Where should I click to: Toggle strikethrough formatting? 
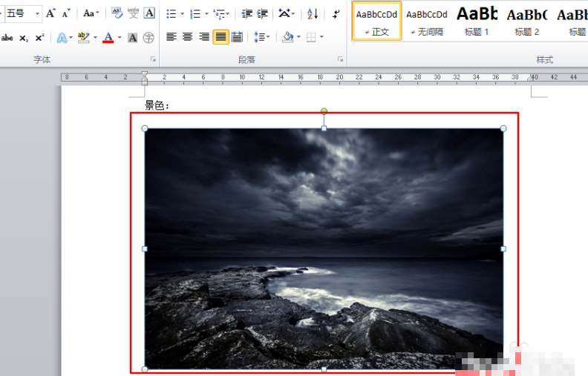pos(7,37)
